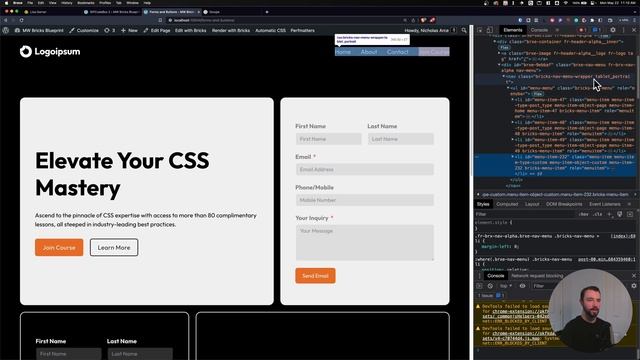Open the pending updates counter showing 3
Screen dimensions: 640x360
(x=109, y=30)
